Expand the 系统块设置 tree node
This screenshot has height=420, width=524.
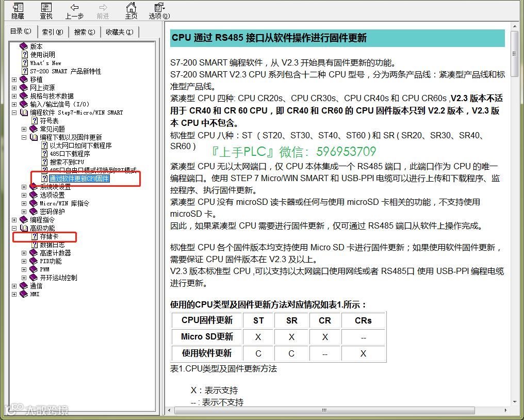coord(24,187)
